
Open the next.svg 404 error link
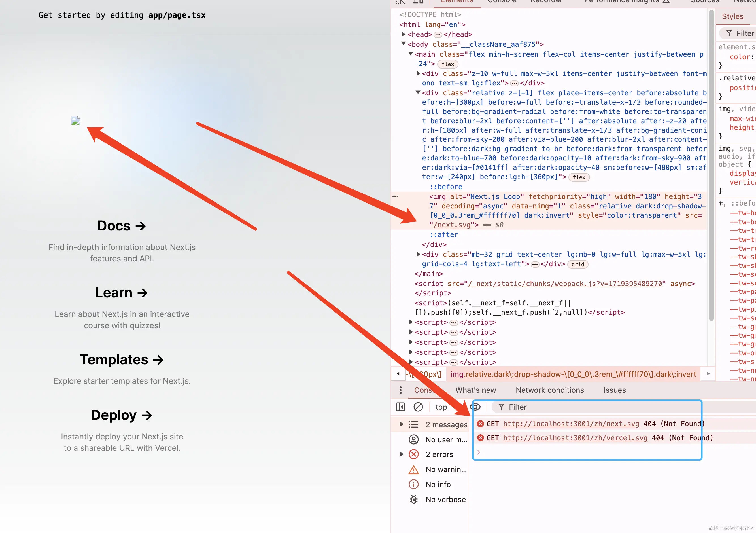[x=571, y=424]
